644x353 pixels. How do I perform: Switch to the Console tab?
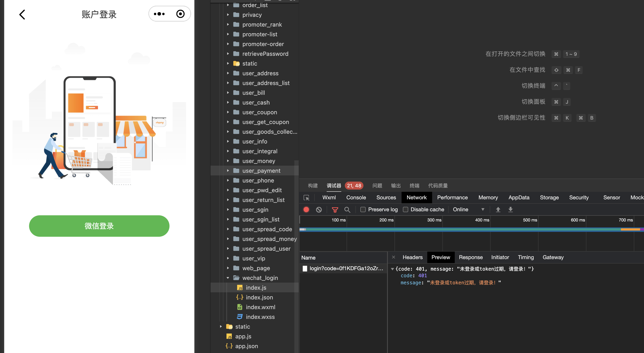tap(356, 197)
